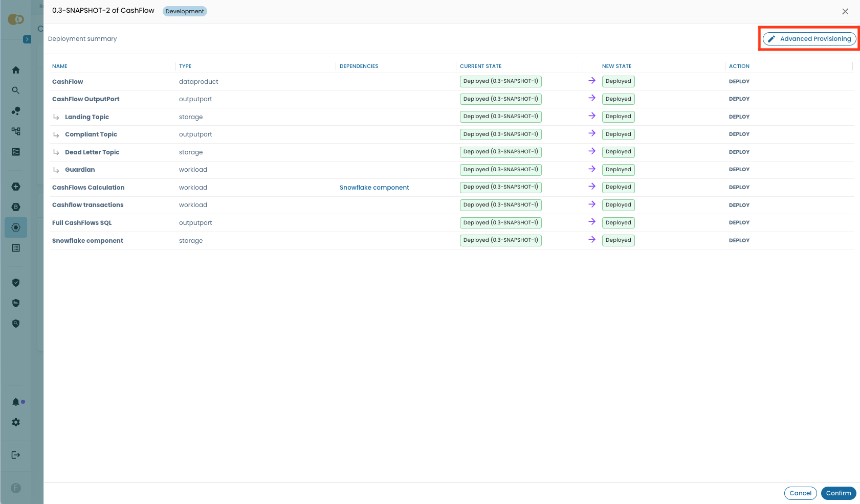
Task: Click the ACTION column header
Action: [739, 66]
